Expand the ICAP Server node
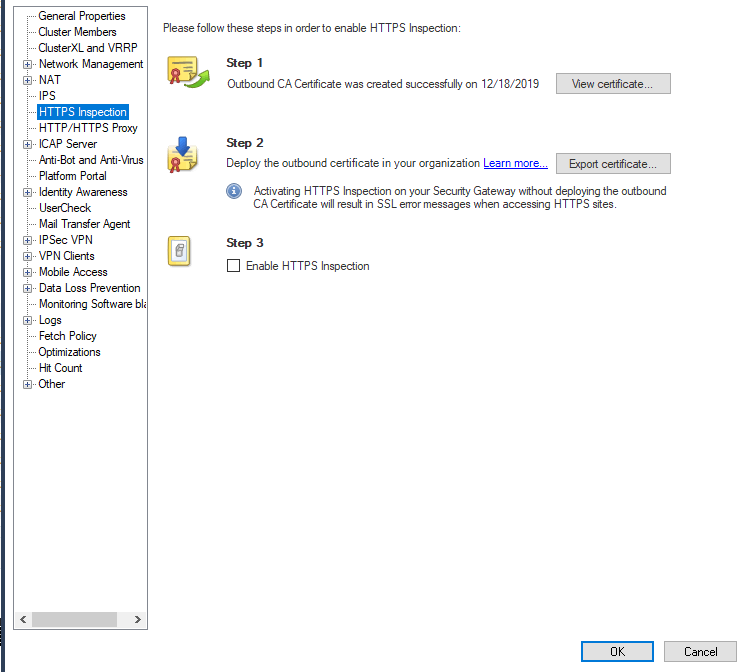 pos(28,144)
